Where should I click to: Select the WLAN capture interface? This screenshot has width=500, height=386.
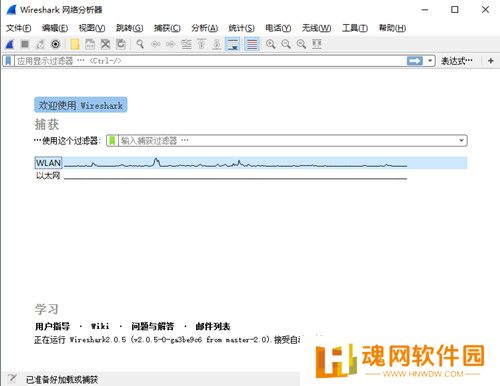click(x=251, y=163)
